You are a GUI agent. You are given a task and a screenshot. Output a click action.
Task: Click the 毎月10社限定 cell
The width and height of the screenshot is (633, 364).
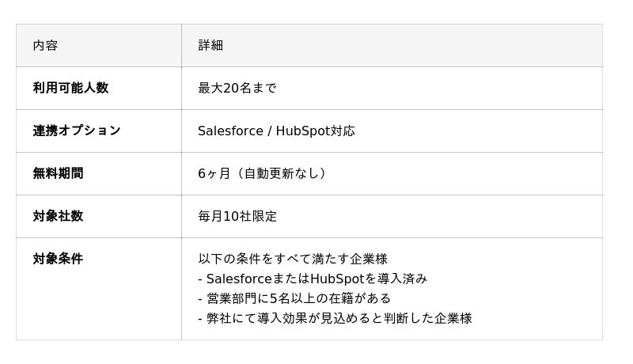237,217
